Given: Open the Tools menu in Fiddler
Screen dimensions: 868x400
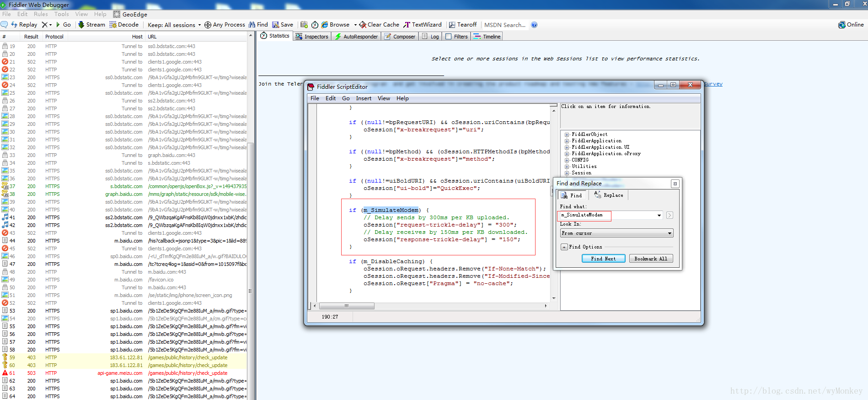Looking at the screenshot, I should [62, 14].
